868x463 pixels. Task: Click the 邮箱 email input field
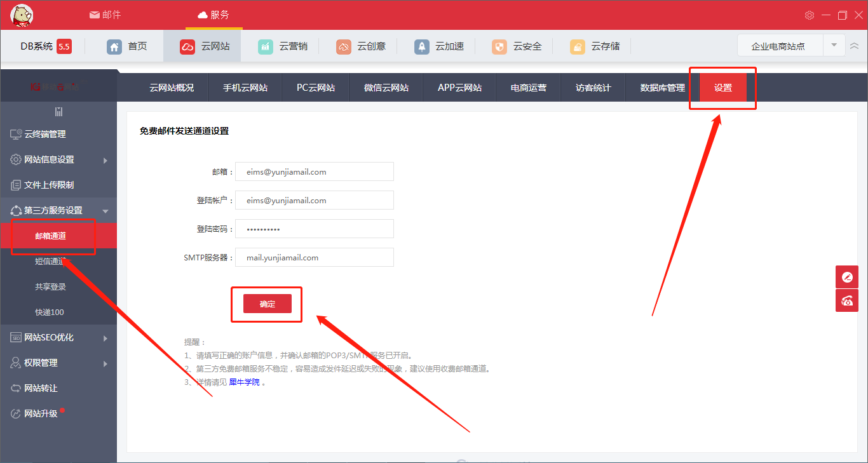coord(315,171)
